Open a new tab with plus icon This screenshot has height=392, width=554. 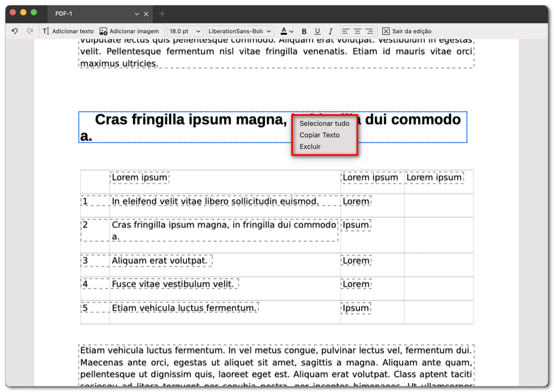click(162, 14)
